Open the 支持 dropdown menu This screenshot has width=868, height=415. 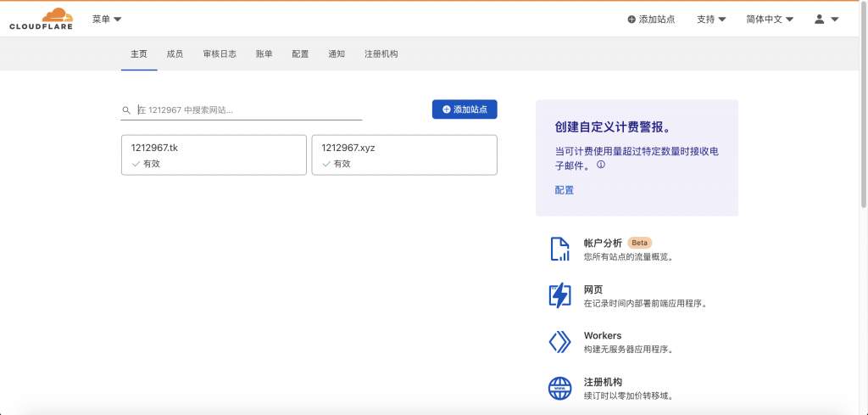click(x=710, y=19)
